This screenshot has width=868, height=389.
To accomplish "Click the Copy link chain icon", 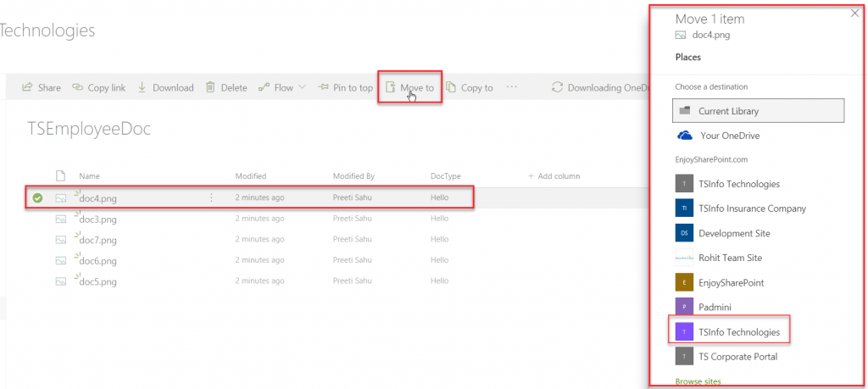I will click(77, 87).
